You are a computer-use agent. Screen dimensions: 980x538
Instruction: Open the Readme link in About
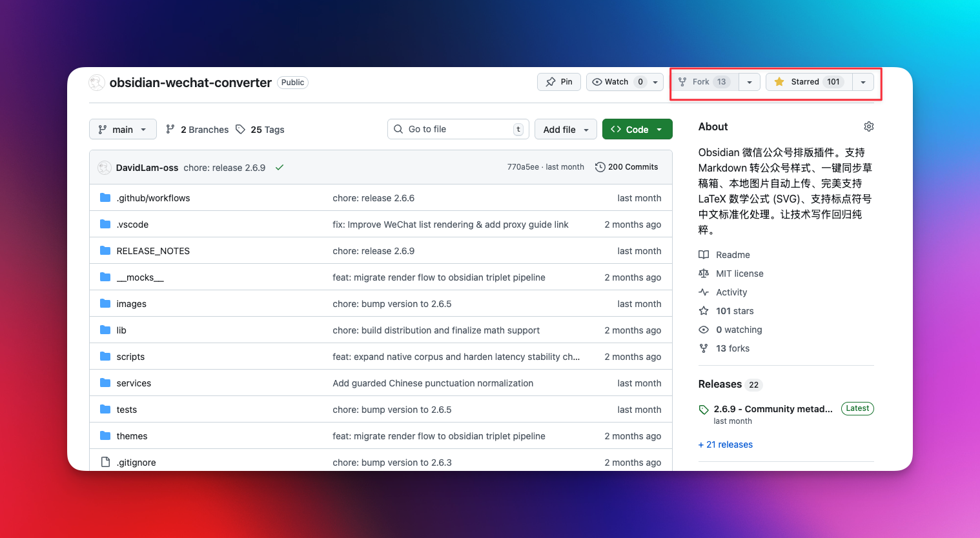pyautogui.click(x=733, y=255)
